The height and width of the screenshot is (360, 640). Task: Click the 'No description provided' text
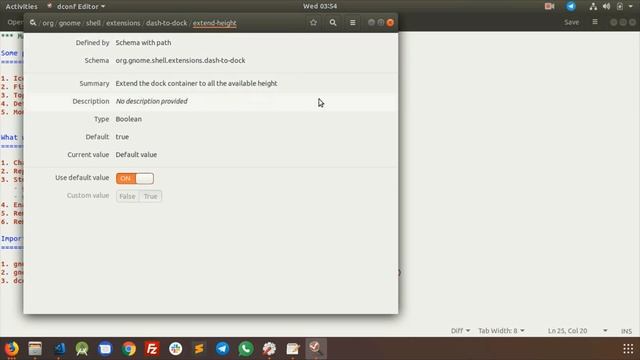pyautogui.click(x=152, y=101)
